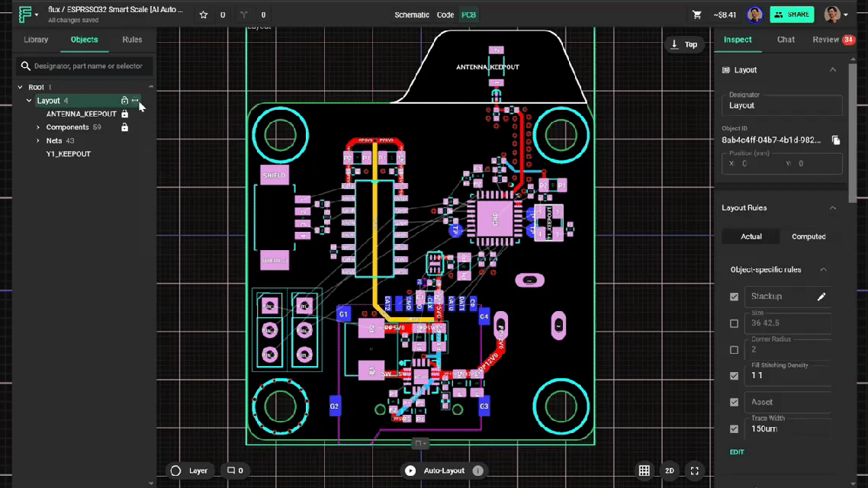Switch to the Schematic view tab

pyautogui.click(x=411, y=14)
